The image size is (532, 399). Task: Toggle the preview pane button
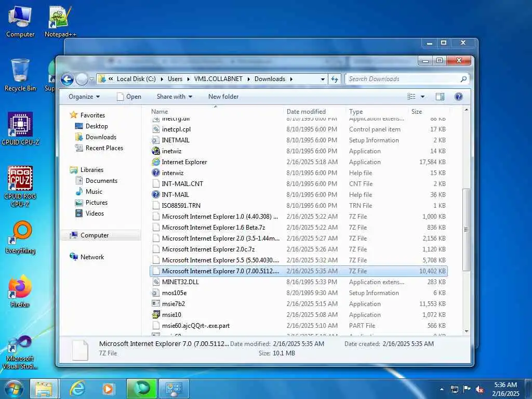click(440, 97)
